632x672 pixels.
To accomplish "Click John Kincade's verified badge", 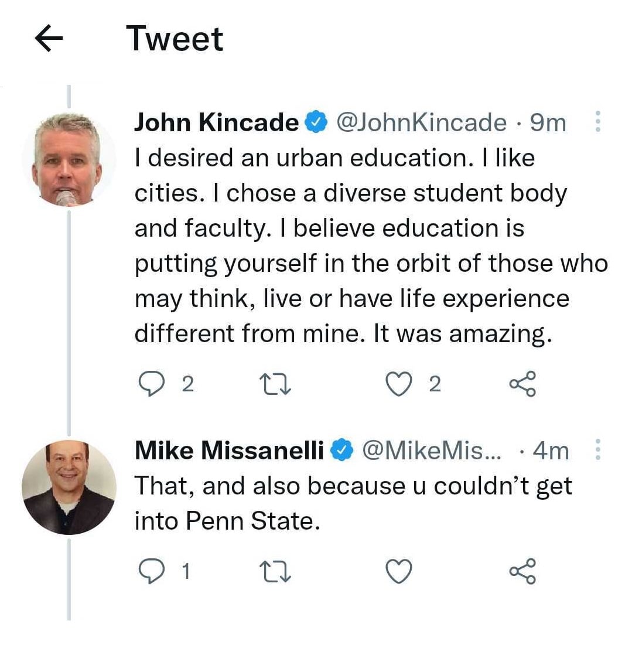I will [317, 122].
